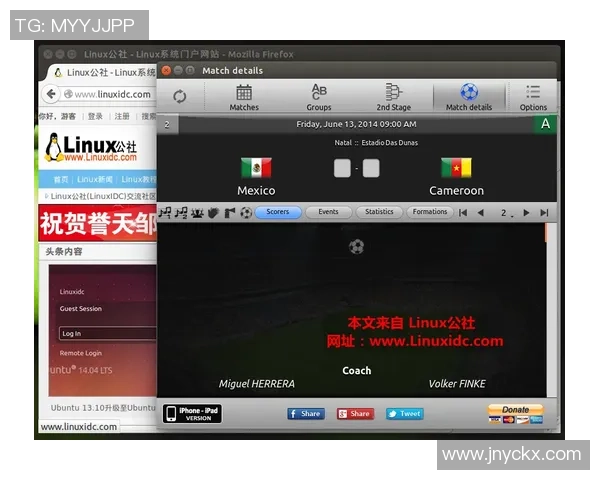
Task: Click the small soccer ball icon beside Scorers
Action: tap(246, 212)
